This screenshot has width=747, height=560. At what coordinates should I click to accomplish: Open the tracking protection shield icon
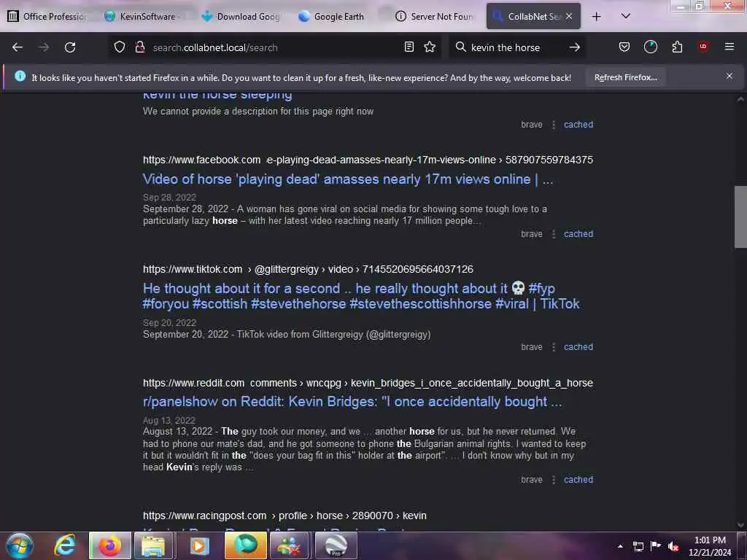(x=120, y=47)
